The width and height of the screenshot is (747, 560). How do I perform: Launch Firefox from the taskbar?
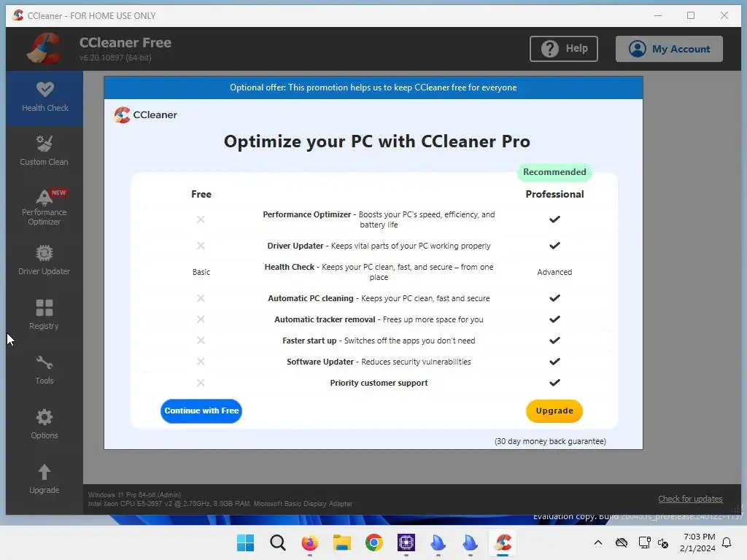[x=309, y=542]
